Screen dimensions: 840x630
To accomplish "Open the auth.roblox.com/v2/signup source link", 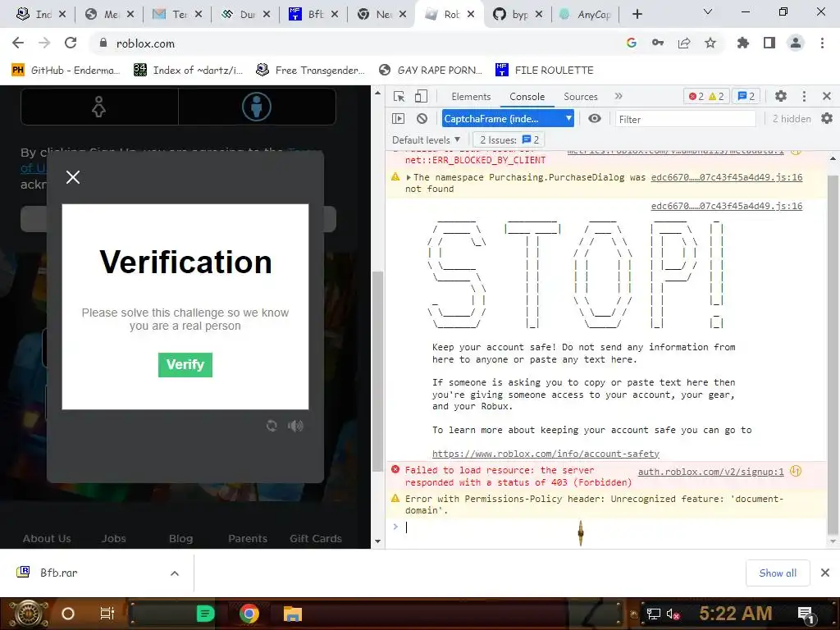I will coord(710,472).
